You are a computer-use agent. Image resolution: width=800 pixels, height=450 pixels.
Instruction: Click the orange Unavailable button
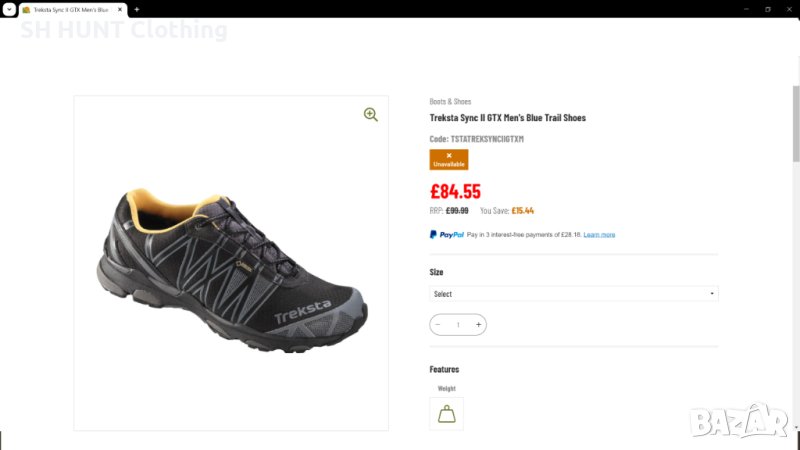(x=449, y=159)
